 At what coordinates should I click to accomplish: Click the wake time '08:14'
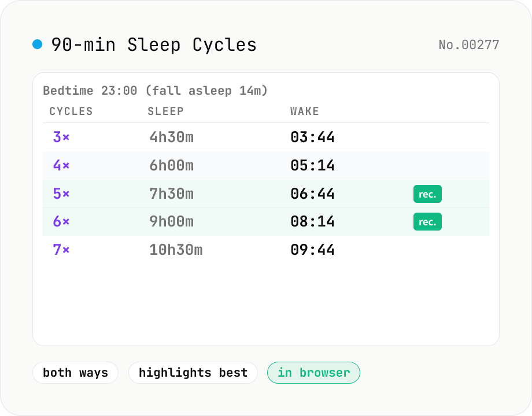click(x=312, y=221)
